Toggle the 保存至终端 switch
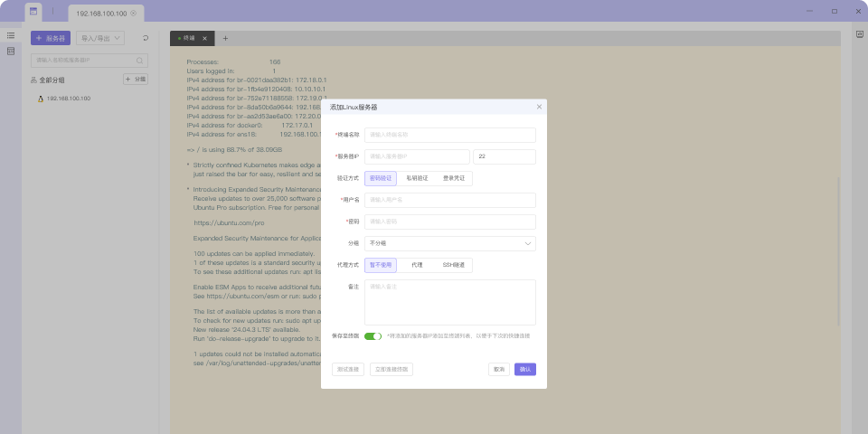Viewport: 868px width, 434px height. point(373,335)
